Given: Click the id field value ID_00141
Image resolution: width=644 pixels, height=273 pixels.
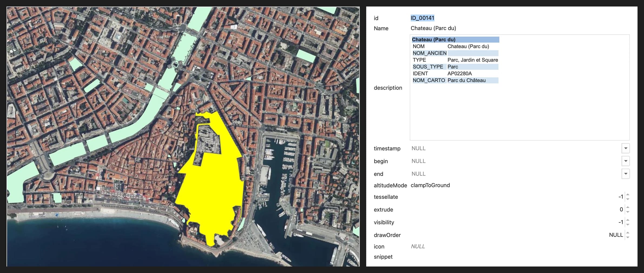Looking at the screenshot, I should (x=422, y=18).
